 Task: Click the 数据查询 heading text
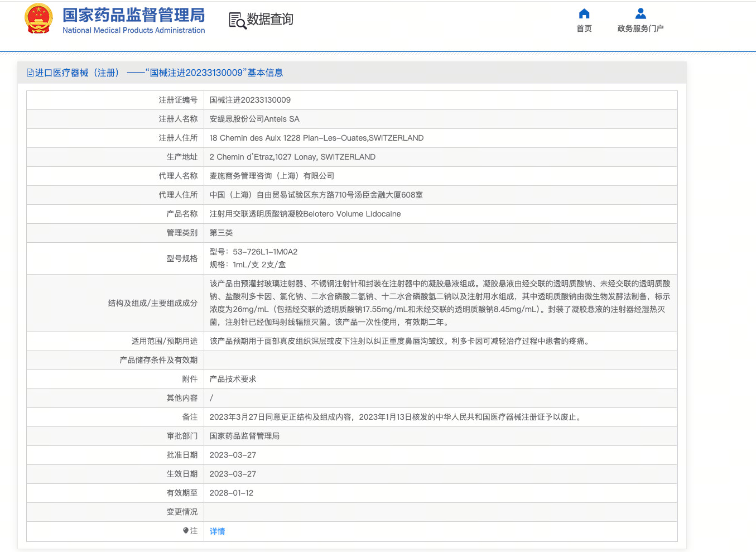(270, 20)
